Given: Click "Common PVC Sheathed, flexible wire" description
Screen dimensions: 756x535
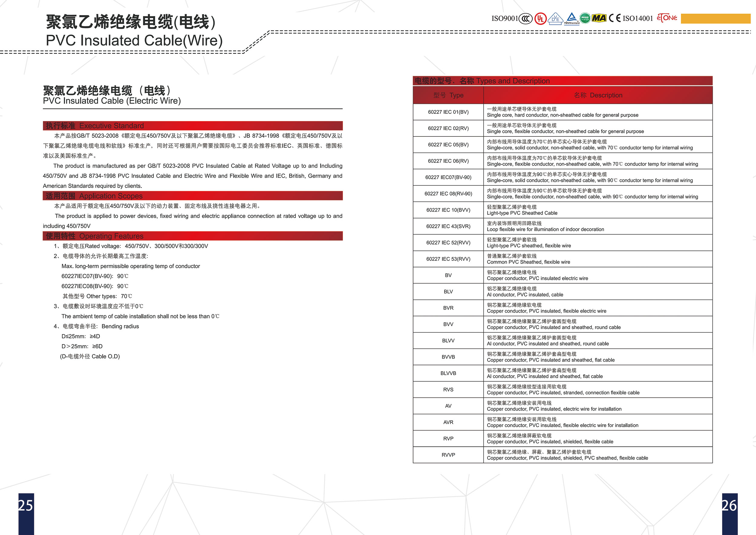Looking at the screenshot, I should pyautogui.click(x=528, y=262).
